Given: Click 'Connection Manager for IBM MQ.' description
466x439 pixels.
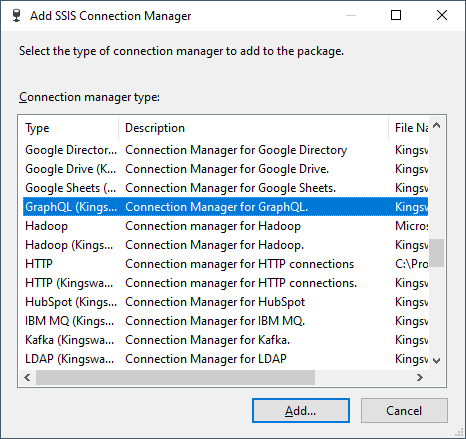Looking at the screenshot, I should point(215,321).
